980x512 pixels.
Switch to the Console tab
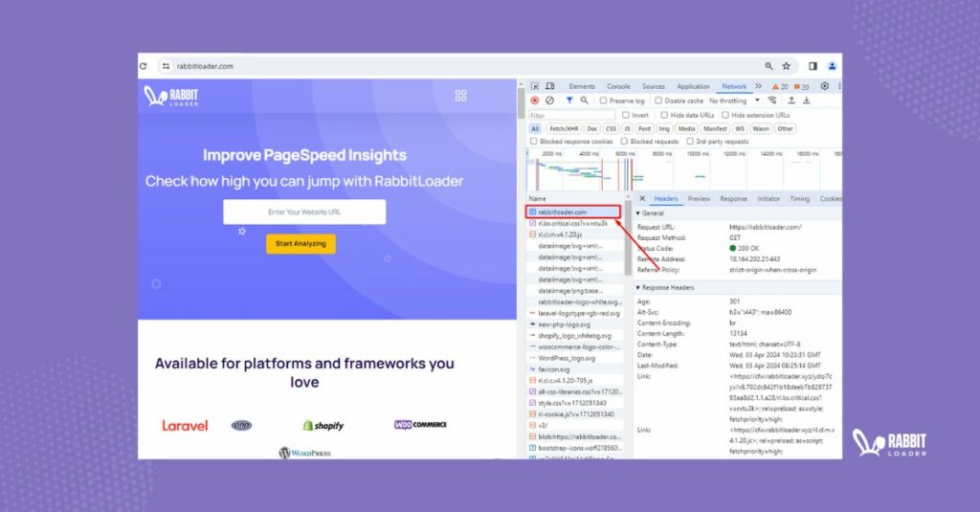[618, 86]
